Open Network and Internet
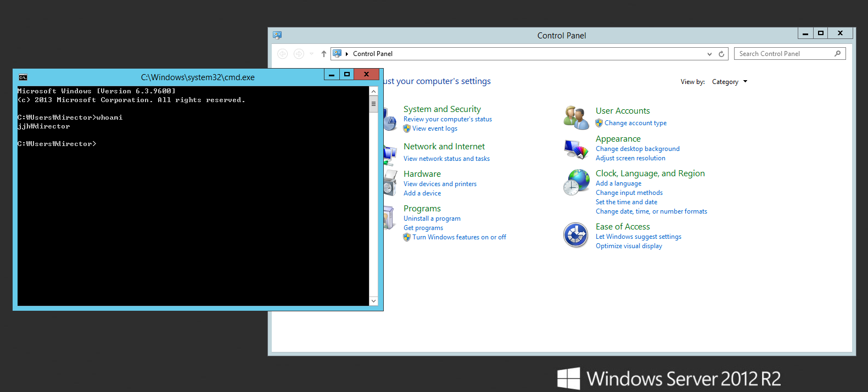Image resolution: width=868 pixels, height=392 pixels. pos(444,147)
